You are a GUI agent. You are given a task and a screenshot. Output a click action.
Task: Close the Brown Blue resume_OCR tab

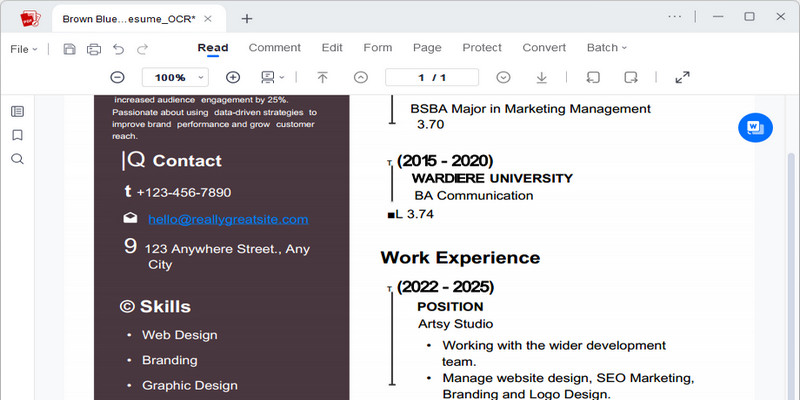coord(208,19)
